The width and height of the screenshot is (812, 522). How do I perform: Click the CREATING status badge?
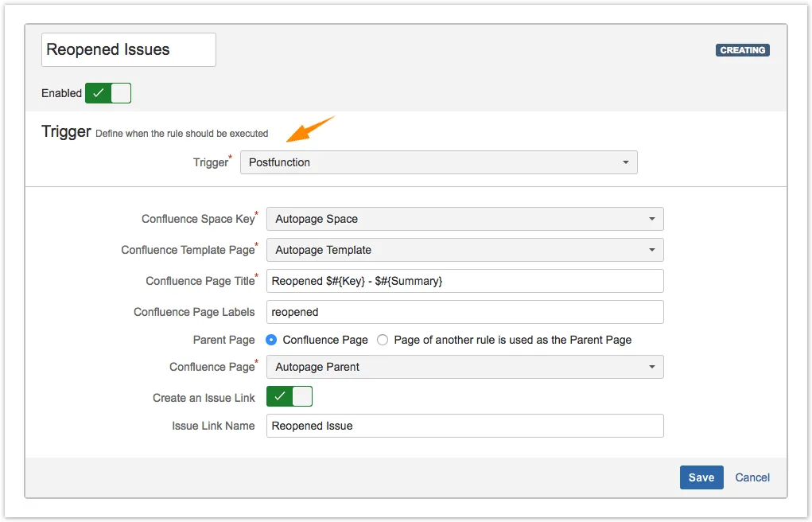coord(742,50)
